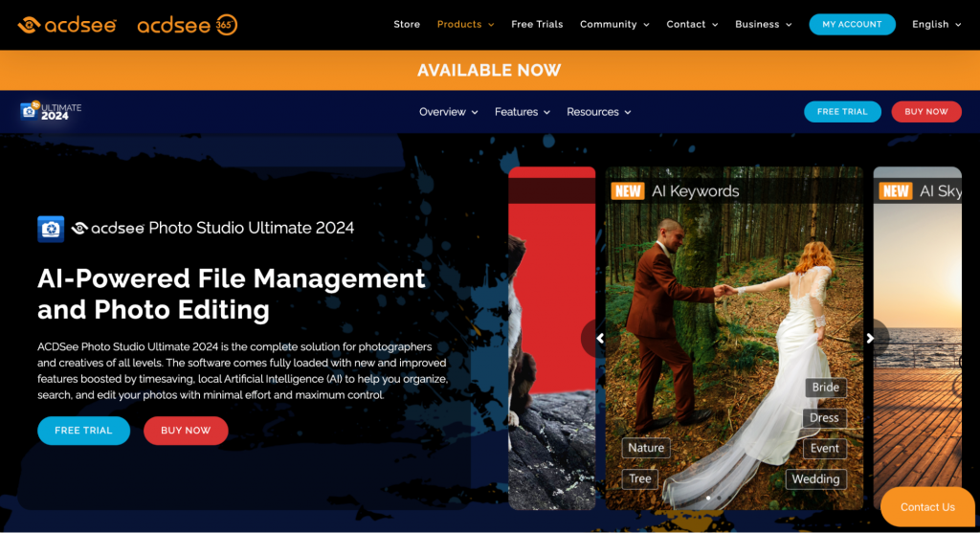The width and height of the screenshot is (980, 533).
Task: Click the AI Keywords carousel slide
Action: coord(734,338)
